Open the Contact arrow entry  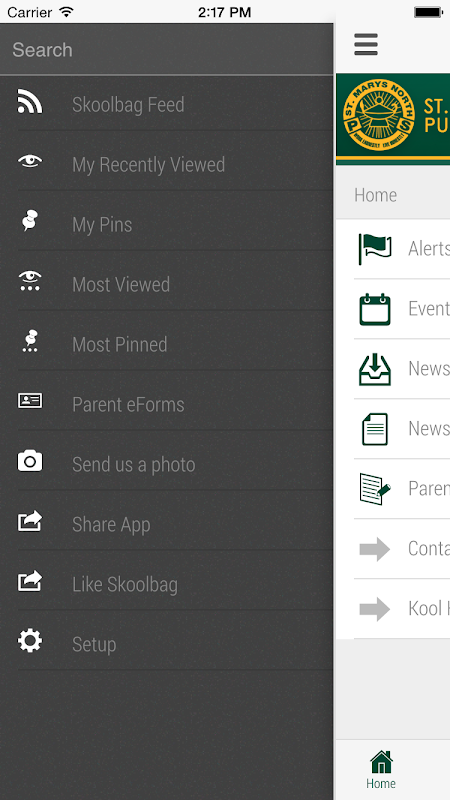(402, 548)
